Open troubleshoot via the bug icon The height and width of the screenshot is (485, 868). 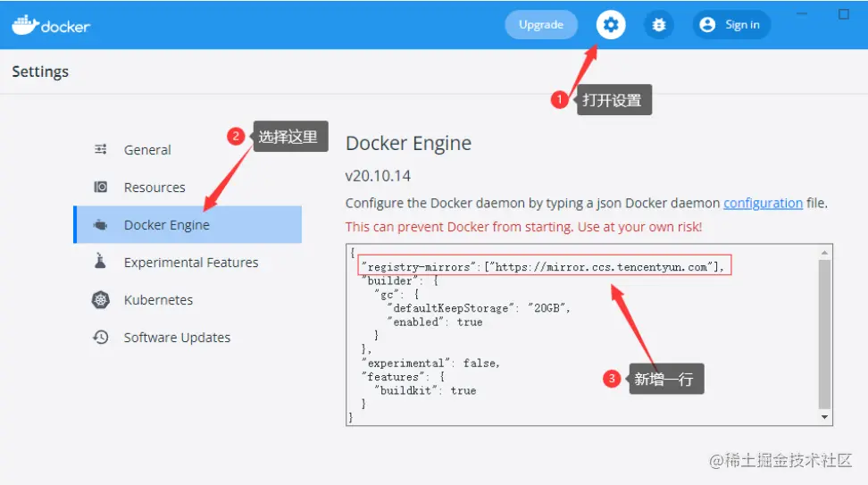(659, 25)
